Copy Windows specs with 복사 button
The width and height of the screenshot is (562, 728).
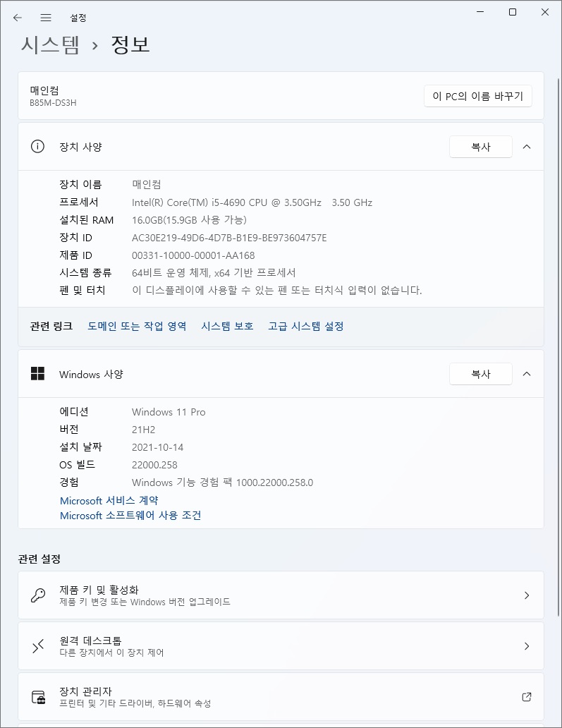tap(481, 374)
